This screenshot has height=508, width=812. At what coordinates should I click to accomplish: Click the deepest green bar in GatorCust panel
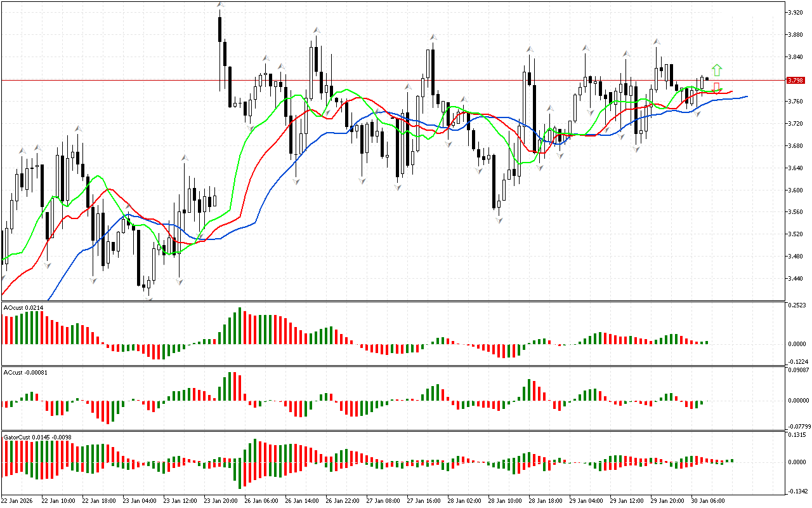(x=239, y=475)
